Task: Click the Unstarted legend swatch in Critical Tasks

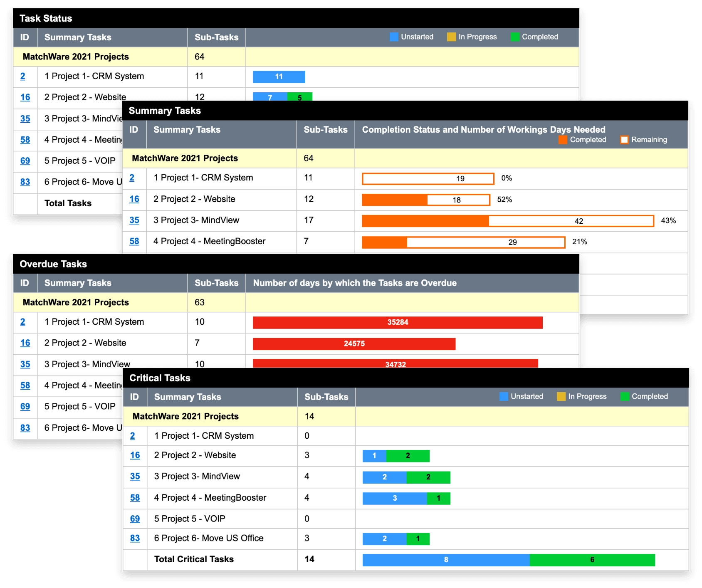Action: pos(504,396)
